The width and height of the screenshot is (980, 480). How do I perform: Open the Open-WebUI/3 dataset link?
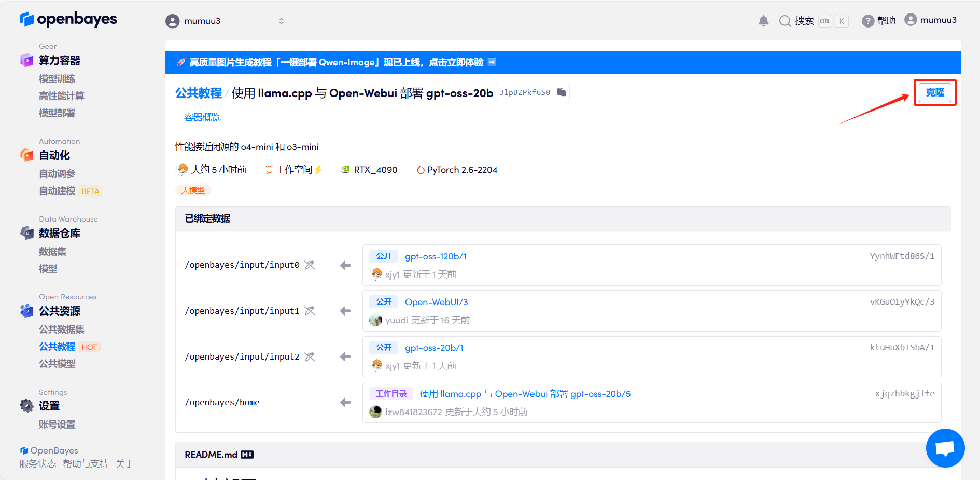click(x=436, y=302)
